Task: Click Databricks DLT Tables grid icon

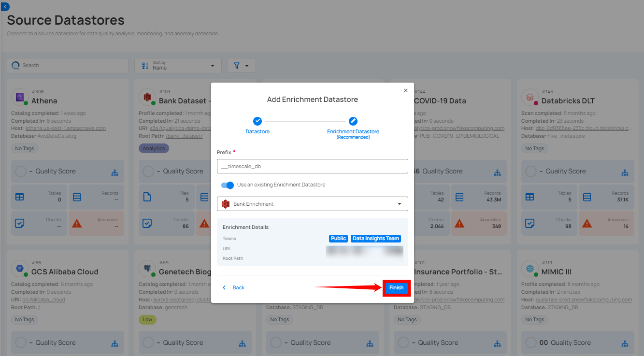Action: click(x=530, y=197)
